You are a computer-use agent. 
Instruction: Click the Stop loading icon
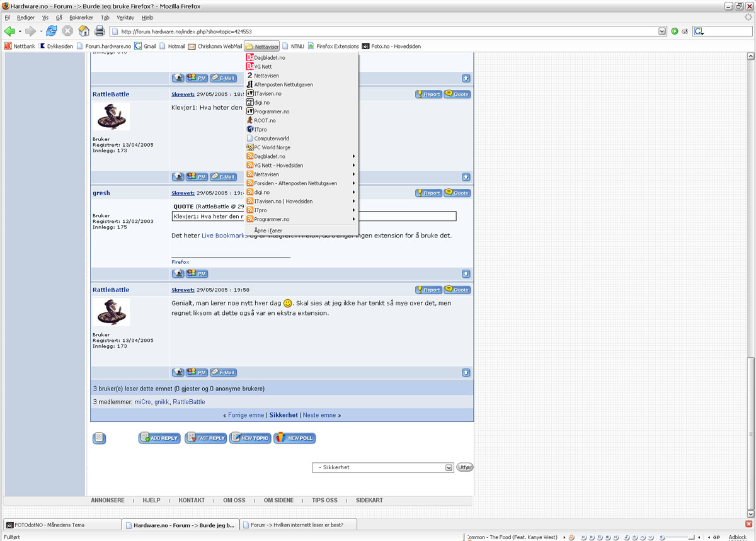point(67,31)
